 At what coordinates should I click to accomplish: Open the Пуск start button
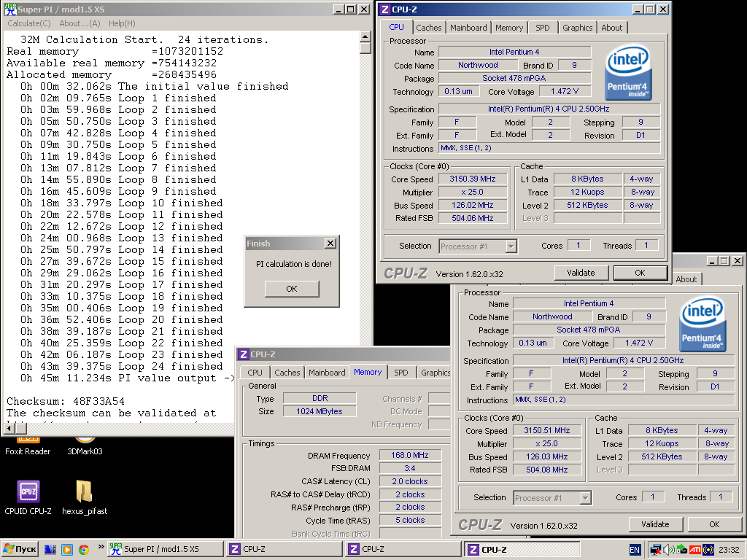20,549
